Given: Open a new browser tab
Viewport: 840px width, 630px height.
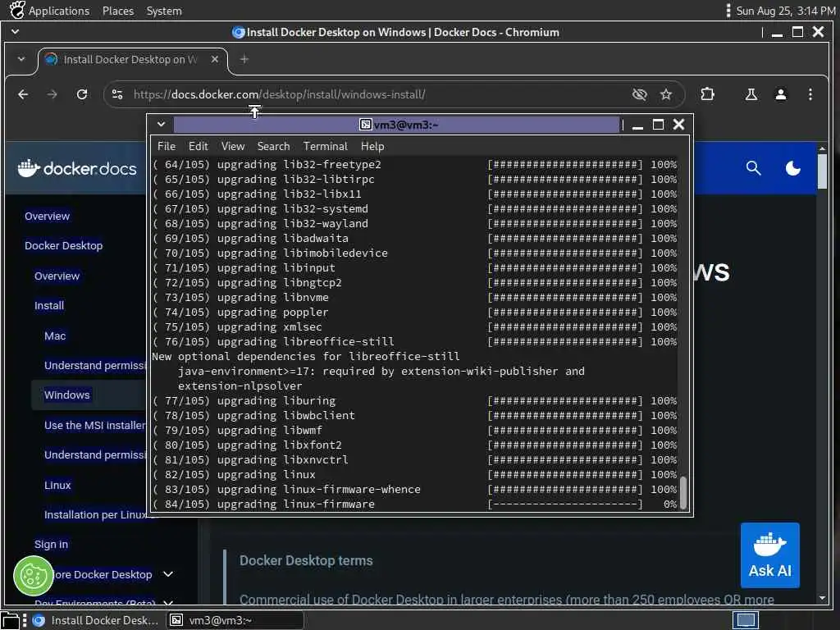Looking at the screenshot, I should 244,59.
